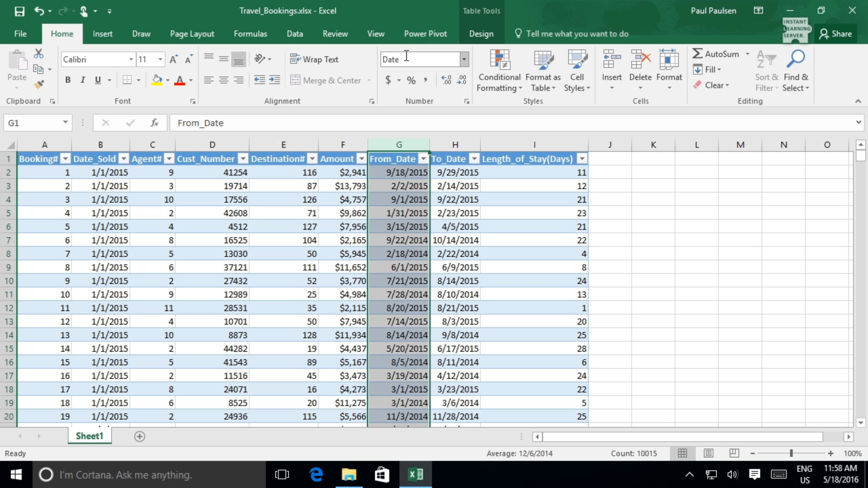
Task: Click the Formulas ribbon tab
Action: [250, 33]
